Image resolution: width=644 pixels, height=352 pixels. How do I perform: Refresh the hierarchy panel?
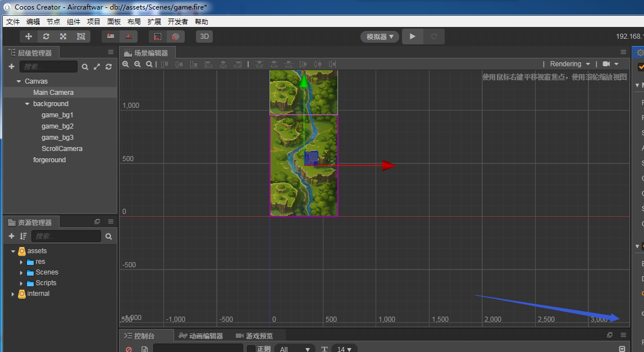click(x=108, y=67)
